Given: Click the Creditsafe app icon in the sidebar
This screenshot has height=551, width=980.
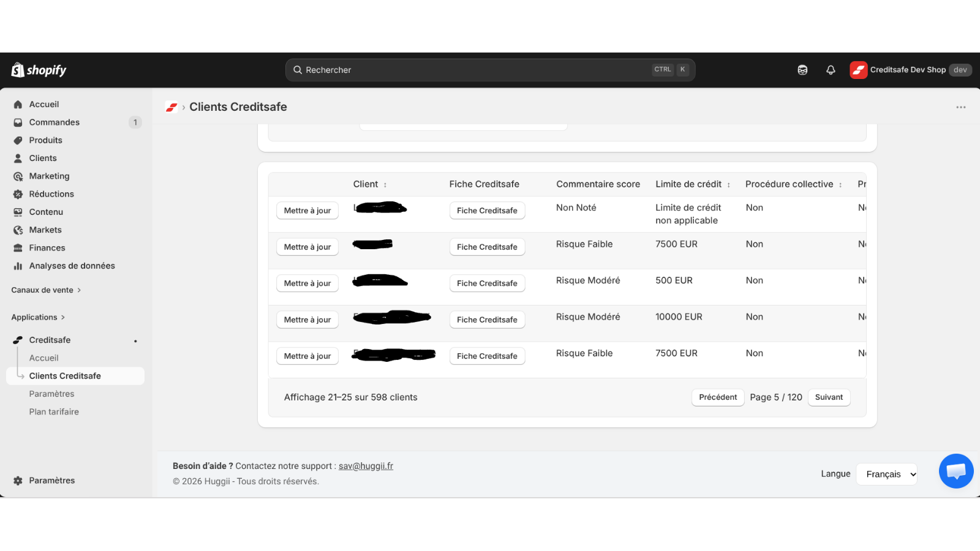Looking at the screenshot, I should coord(18,340).
